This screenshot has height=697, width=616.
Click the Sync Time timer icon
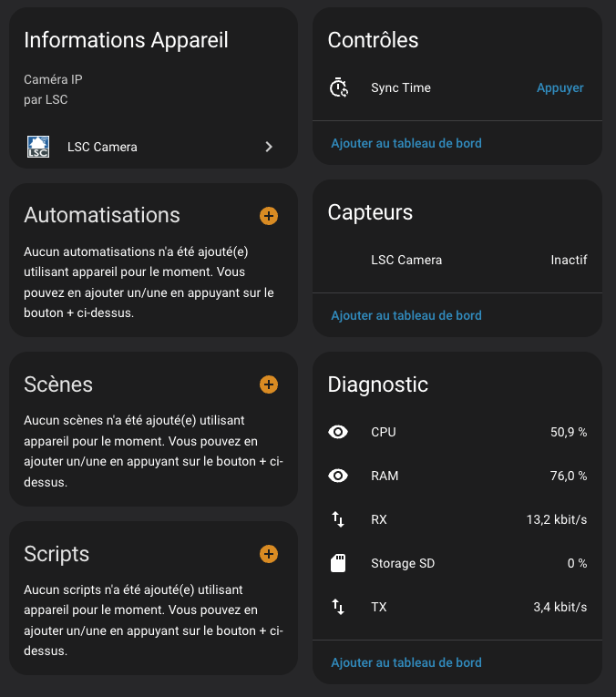click(x=338, y=88)
